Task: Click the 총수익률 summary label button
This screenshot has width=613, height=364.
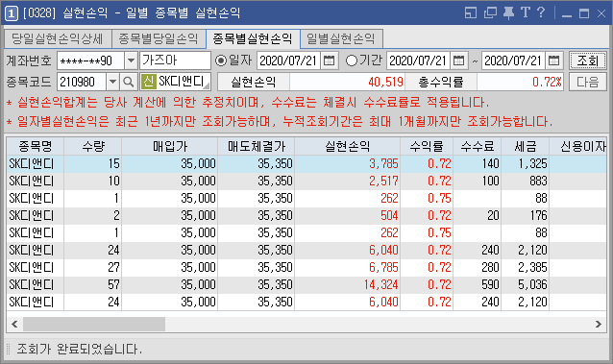Action: point(441,82)
